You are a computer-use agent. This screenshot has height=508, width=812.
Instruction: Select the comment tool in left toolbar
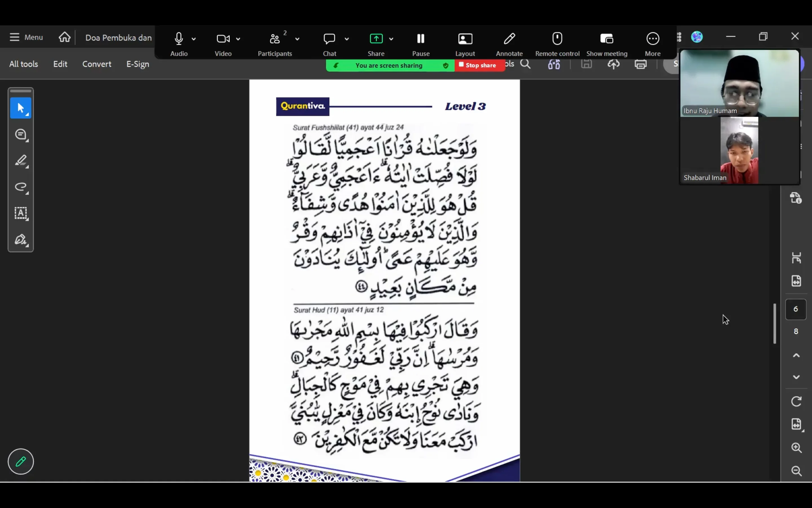click(x=21, y=134)
